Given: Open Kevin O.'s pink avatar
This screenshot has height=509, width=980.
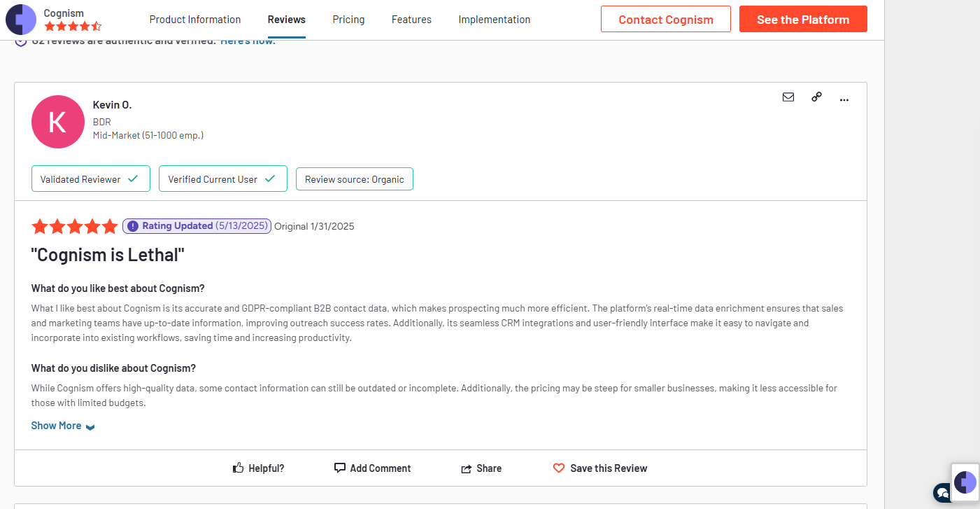Looking at the screenshot, I should click(58, 122).
